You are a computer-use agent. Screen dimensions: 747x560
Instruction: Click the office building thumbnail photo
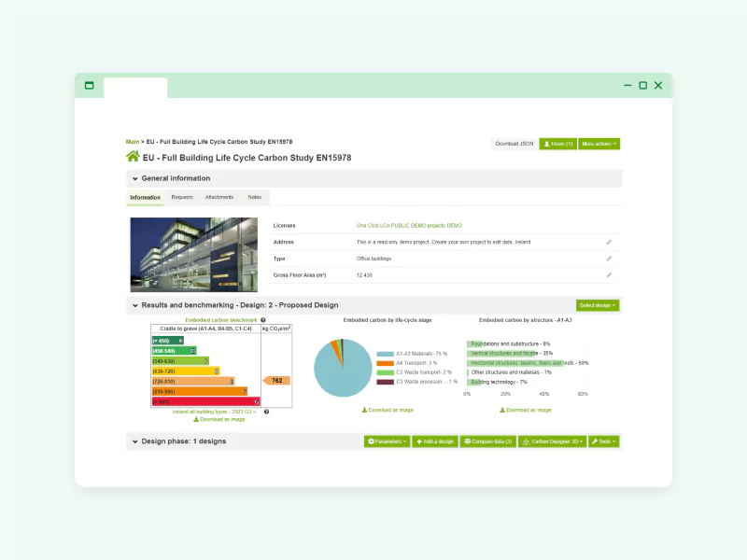(193, 255)
